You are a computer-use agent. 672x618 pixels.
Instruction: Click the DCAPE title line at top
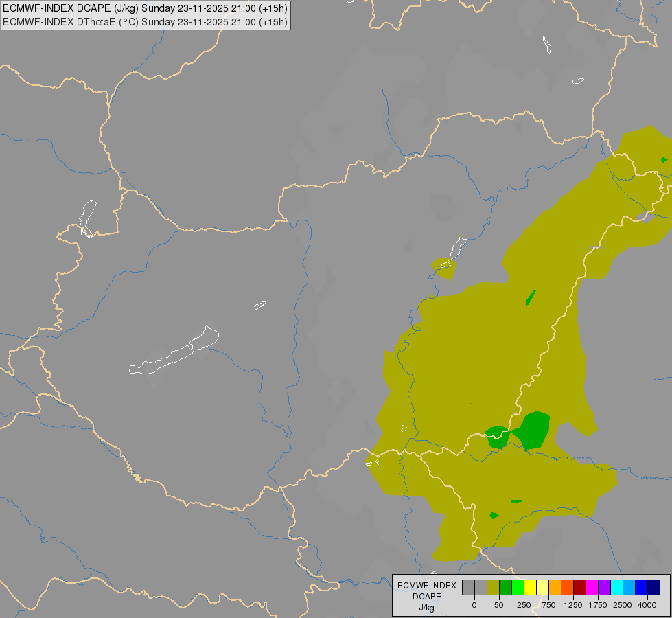[146, 8]
